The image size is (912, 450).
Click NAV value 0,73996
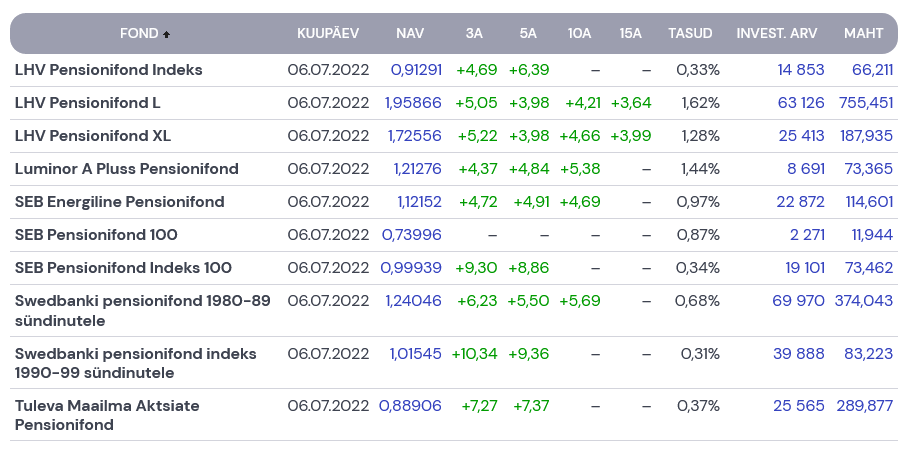412,235
